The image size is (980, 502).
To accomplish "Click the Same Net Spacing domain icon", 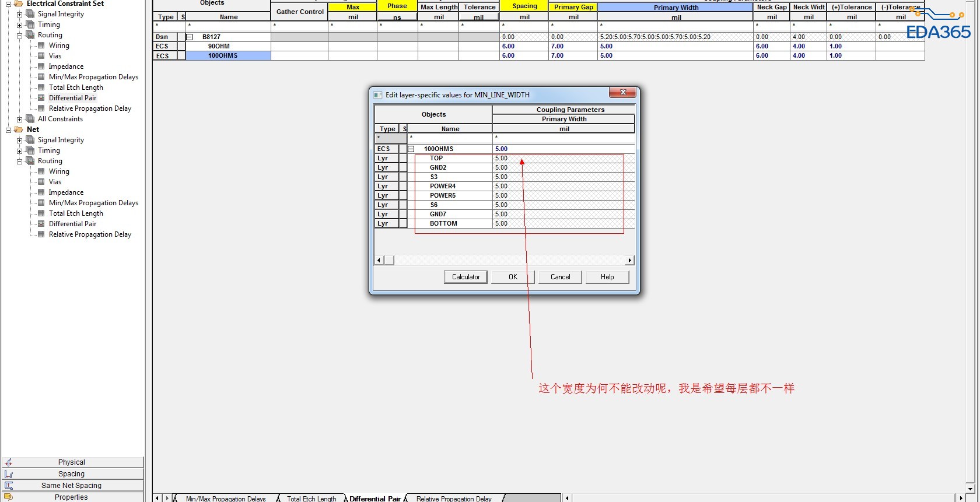I will click(8, 486).
